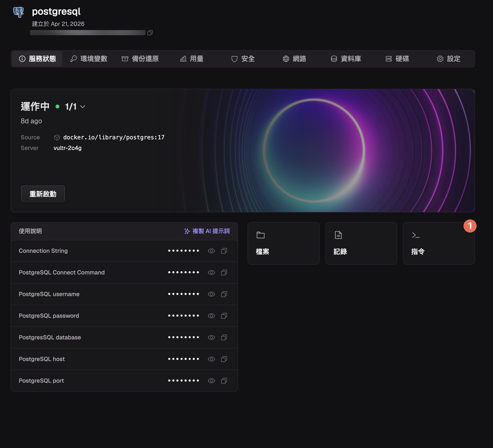493x448 pixels.
Task: Show the PostgresSQL database name
Action: [211, 337]
